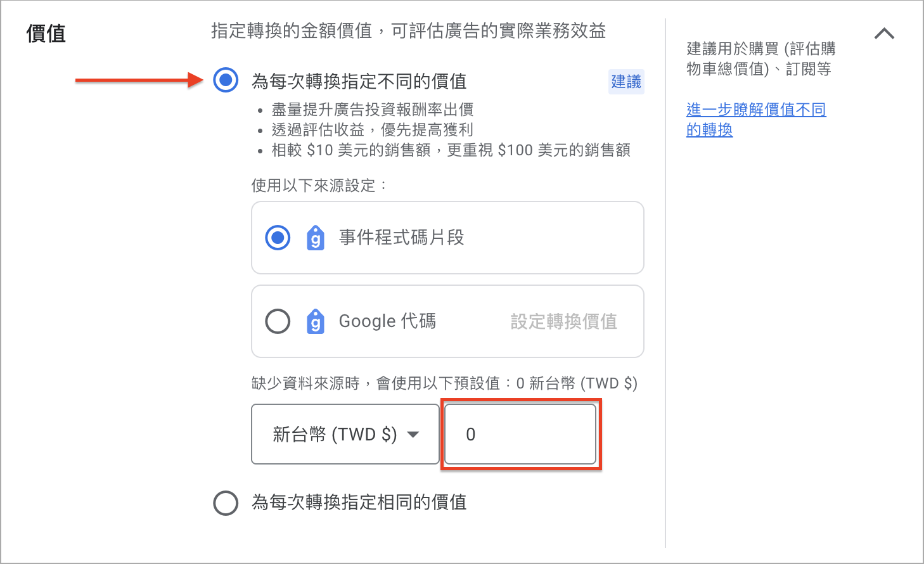924x564 pixels.
Task: Collapse the 價值 section with chevron
Action: [884, 34]
